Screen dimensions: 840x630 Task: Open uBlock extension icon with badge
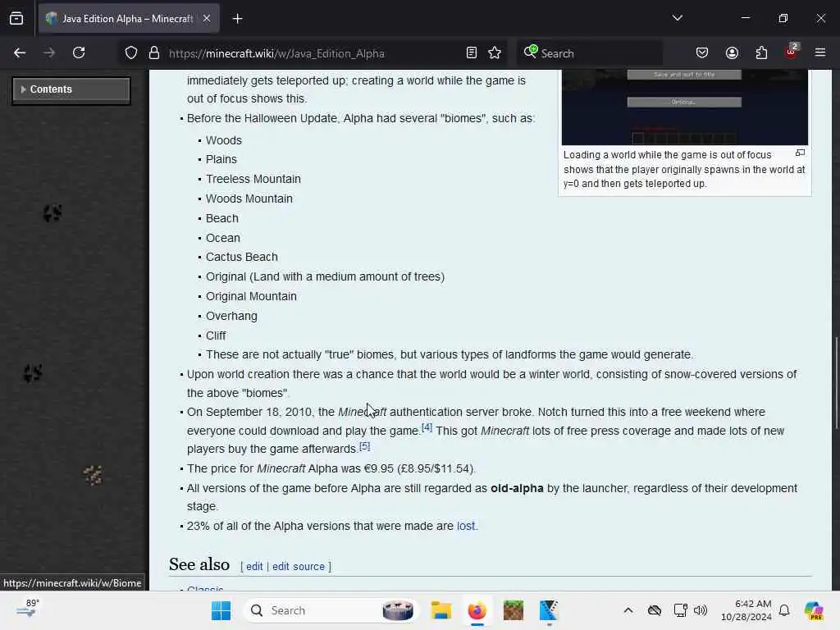pyautogui.click(x=792, y=52)
